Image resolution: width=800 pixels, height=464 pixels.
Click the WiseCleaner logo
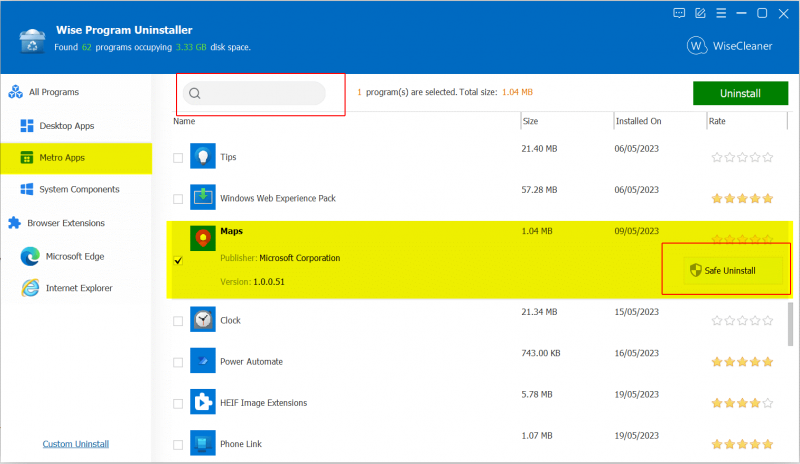point(729,46)
